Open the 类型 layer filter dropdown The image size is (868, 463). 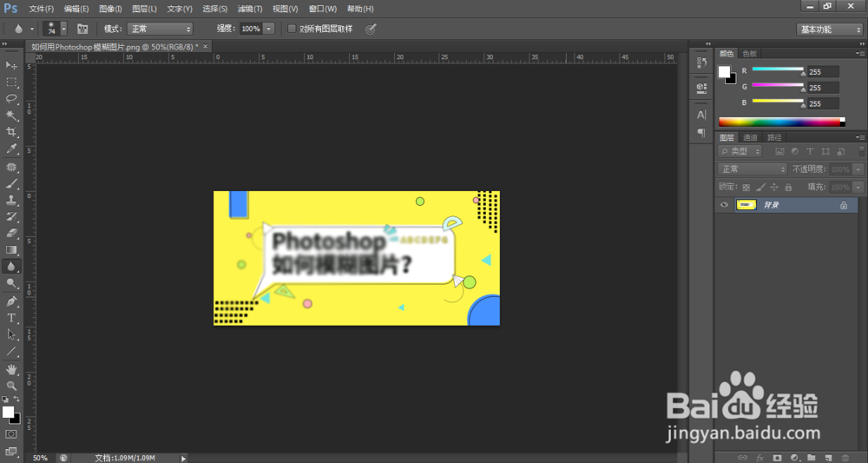pyautogui.click(x=740, y=151)
